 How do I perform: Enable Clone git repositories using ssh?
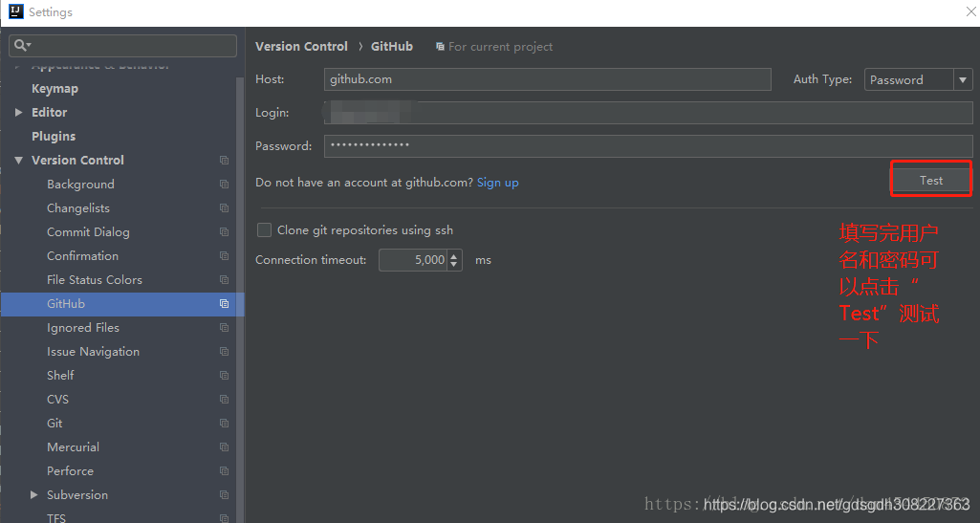265,230
